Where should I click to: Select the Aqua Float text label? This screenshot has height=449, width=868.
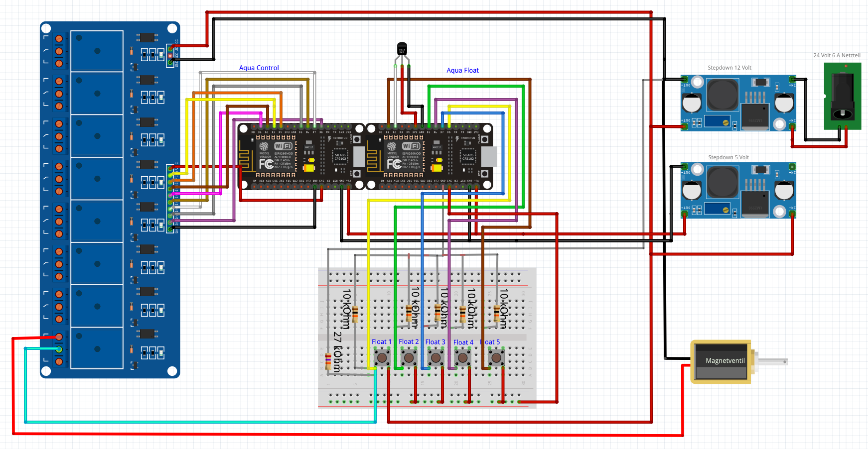pos(462,70)
